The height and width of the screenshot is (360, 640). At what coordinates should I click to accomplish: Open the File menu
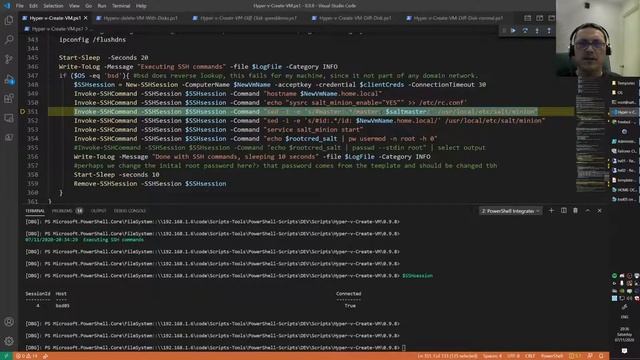pyautogui.click(x=20, y=6)
